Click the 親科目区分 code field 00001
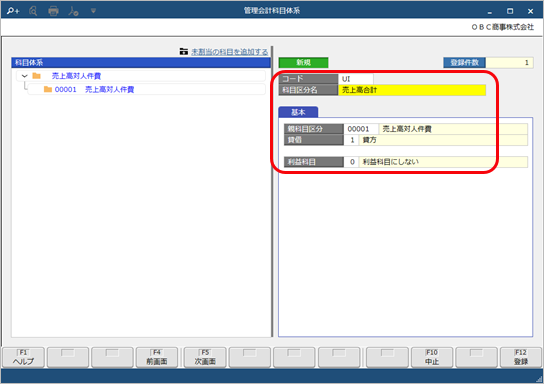Image resolution: width=544 pixels, height=384 pixels. [x=361, y=129]
